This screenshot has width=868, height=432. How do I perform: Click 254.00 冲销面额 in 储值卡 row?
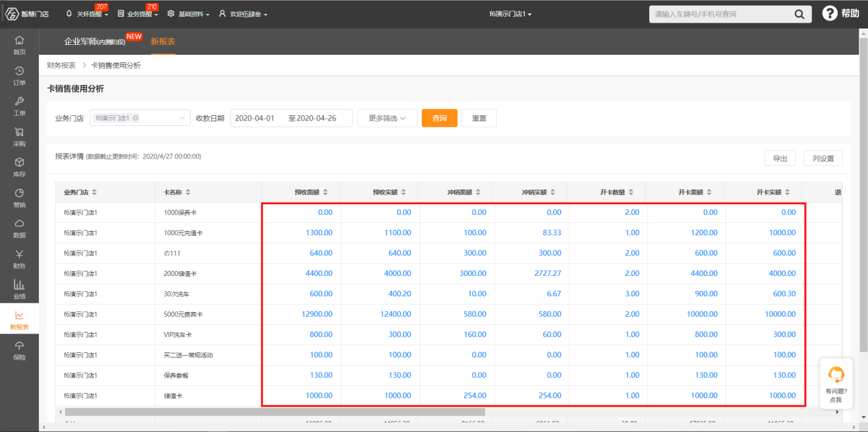pos(475,396)
